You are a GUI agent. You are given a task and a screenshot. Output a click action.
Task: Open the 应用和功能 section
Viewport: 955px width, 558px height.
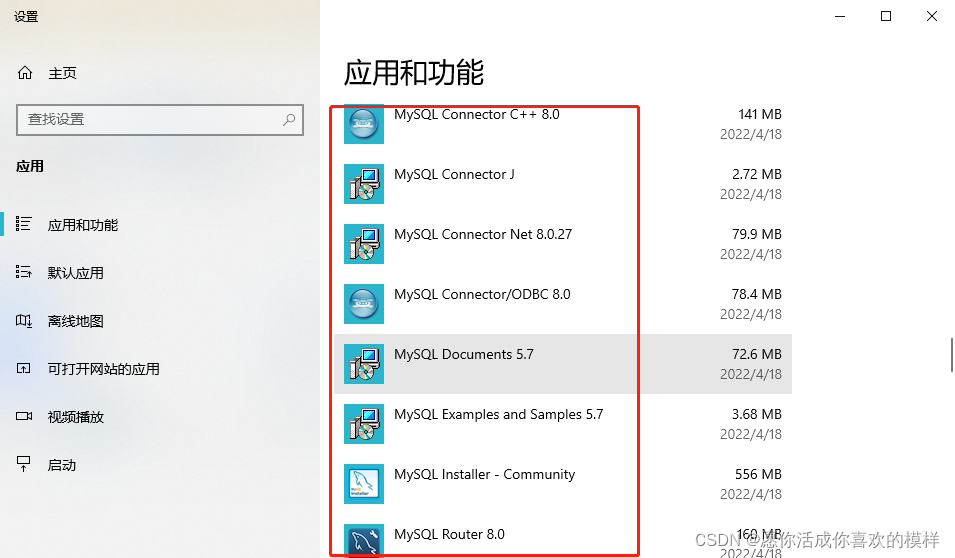click(83, 225)
